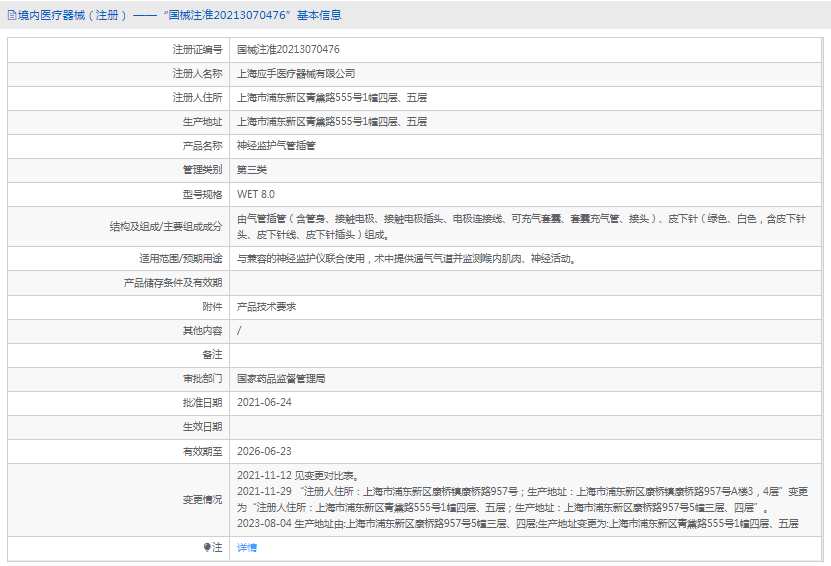
Task: Click the attachment value 产品技术要求
Action: click(267, 307)
